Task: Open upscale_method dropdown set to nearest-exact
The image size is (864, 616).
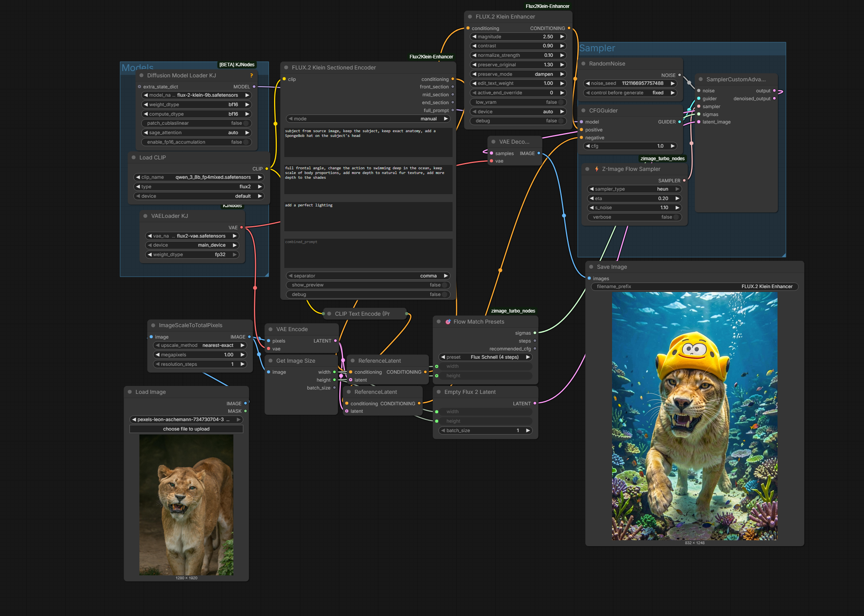Action: click(200, 345)
